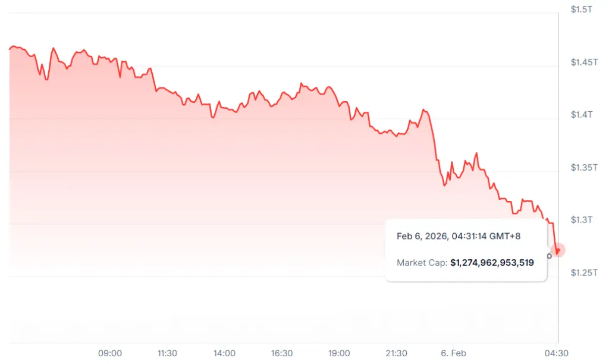
Task: Click the $1.4T value axis label
Action: click(x=582, y=115)
